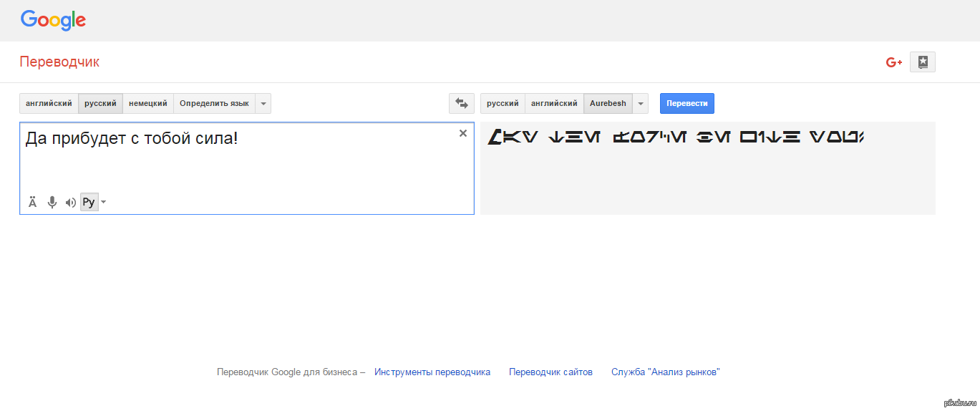Open the phrasebook star icon
980x411 pixels.
pos(923,62)
